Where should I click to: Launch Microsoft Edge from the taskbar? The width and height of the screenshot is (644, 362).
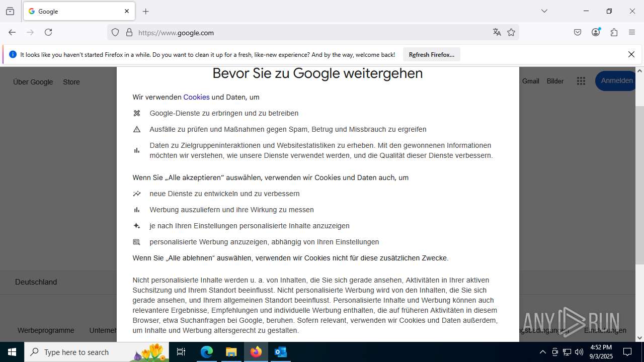click(207, 352)
